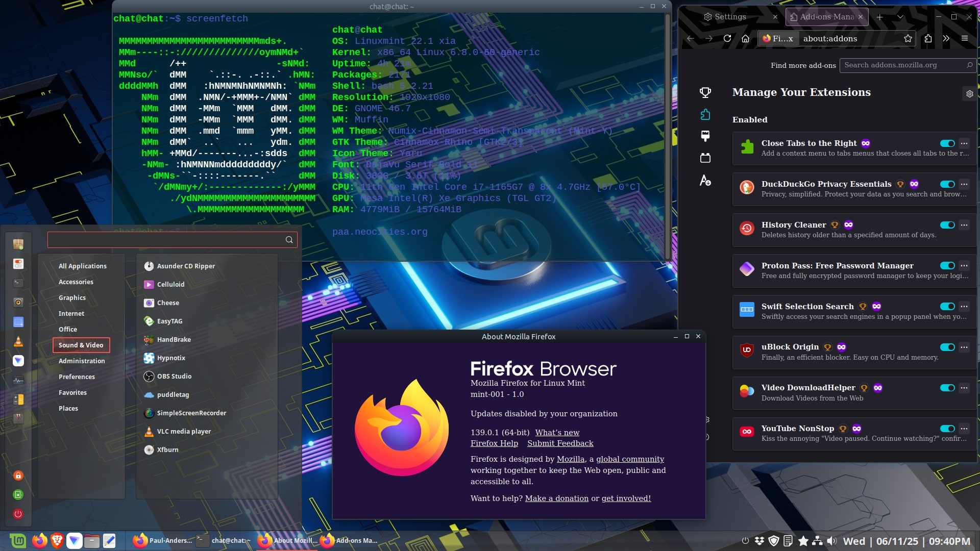This screenshot has height=551, width=980.
Task: Open extensions tools gear menu
Action: [x=969, y=94]
